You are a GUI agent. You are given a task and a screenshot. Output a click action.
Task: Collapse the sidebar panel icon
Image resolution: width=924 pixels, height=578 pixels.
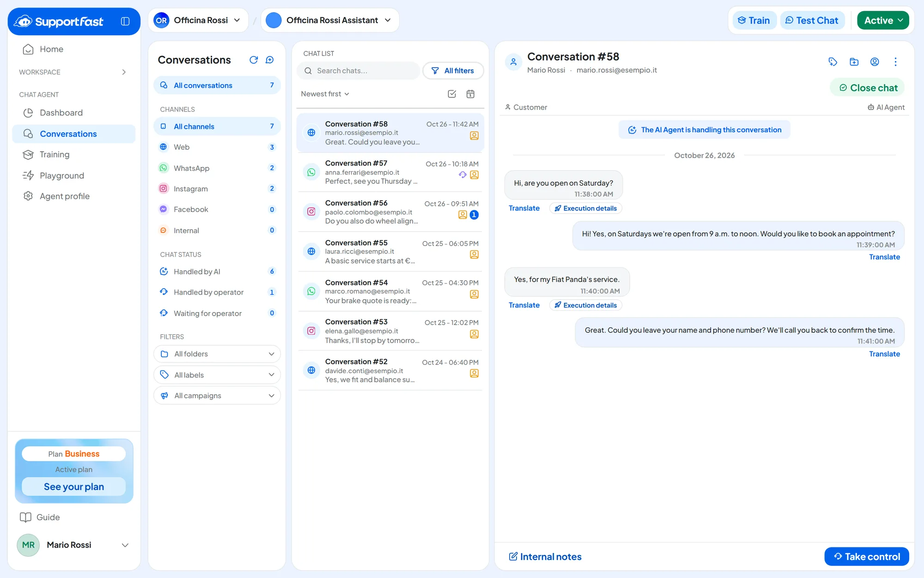pos(125,21)
